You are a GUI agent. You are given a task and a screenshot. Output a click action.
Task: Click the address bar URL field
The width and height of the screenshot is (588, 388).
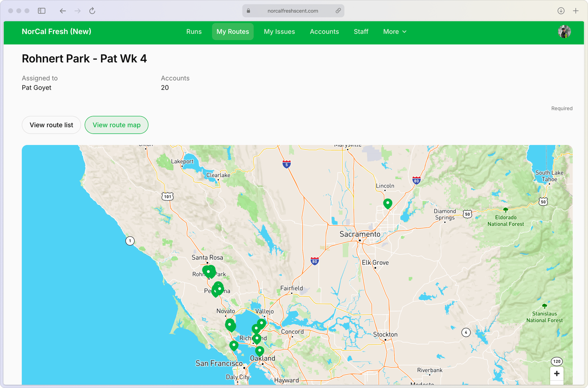pyautogui.click(x=293, y=11)
